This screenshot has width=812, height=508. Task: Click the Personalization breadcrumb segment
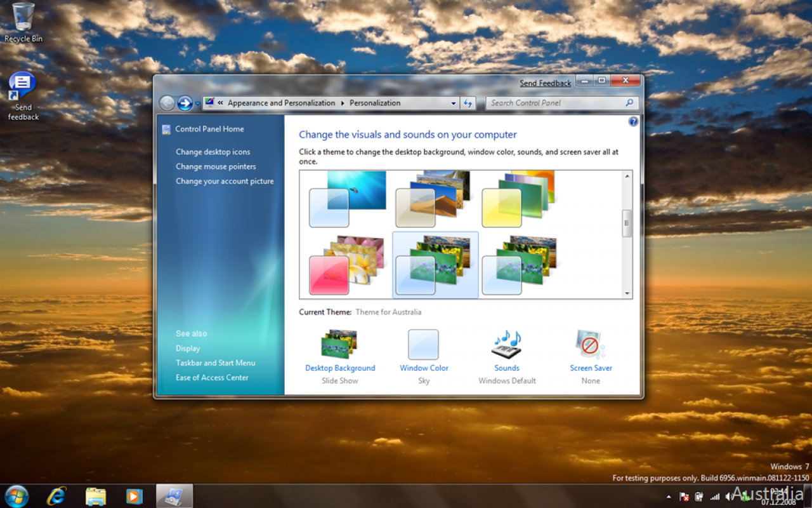pyautogui.click(x=375, y=103)
